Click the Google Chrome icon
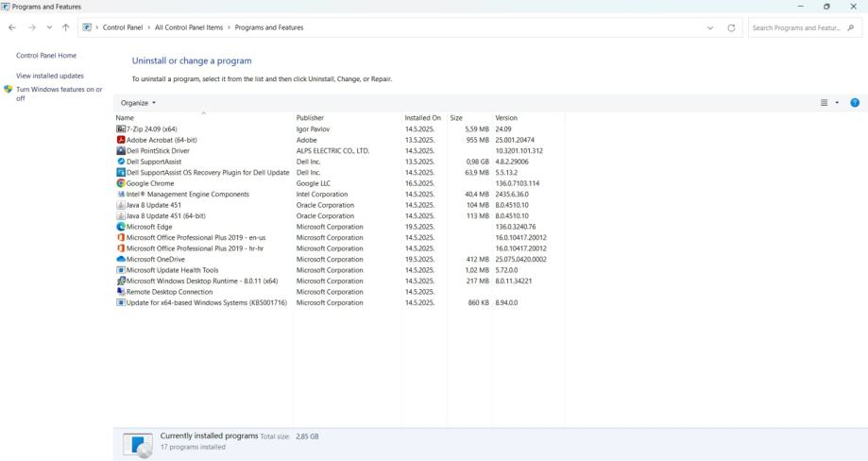Viewport: 868px width, 461px height. 121,183
